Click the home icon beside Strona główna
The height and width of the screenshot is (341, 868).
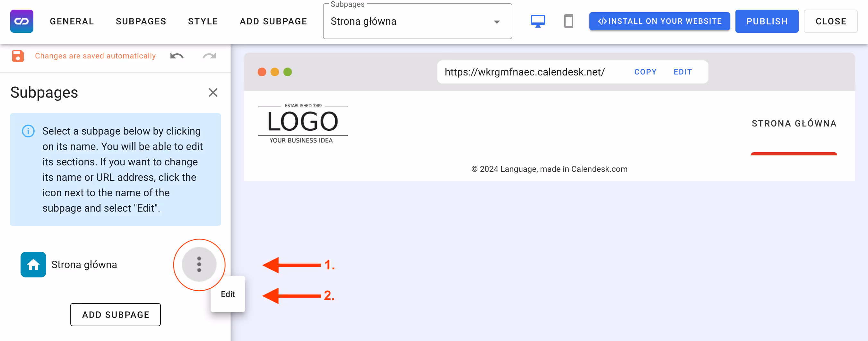[33, 265]
